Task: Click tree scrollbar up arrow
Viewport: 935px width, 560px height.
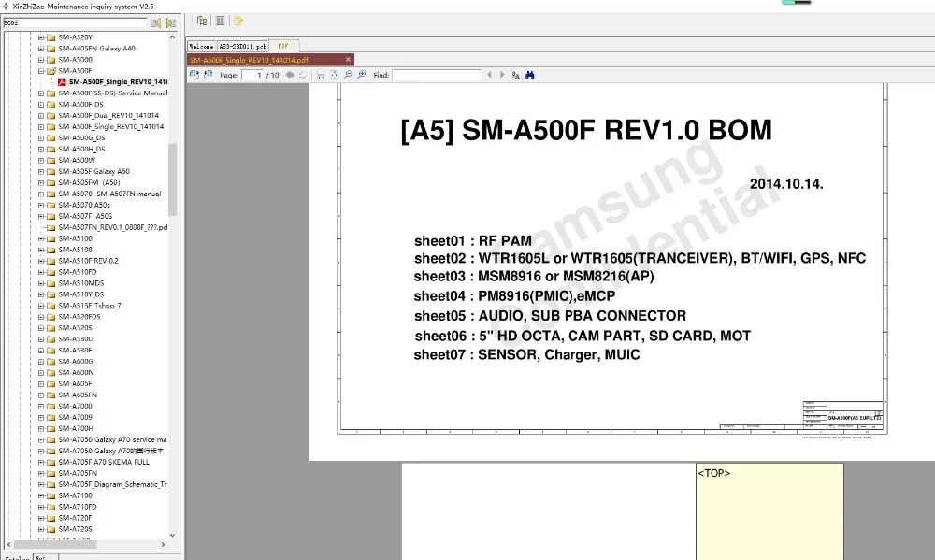Action: tap(173, 37)
